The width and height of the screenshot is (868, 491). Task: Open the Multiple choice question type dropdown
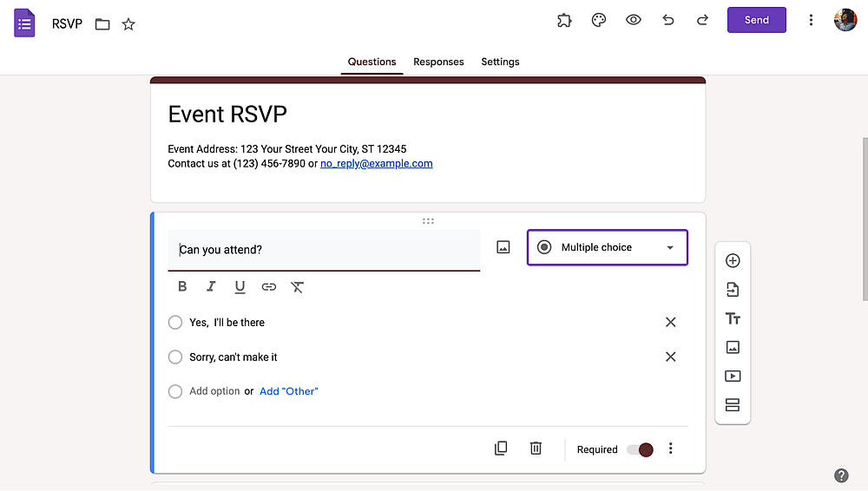pos(608,247)
